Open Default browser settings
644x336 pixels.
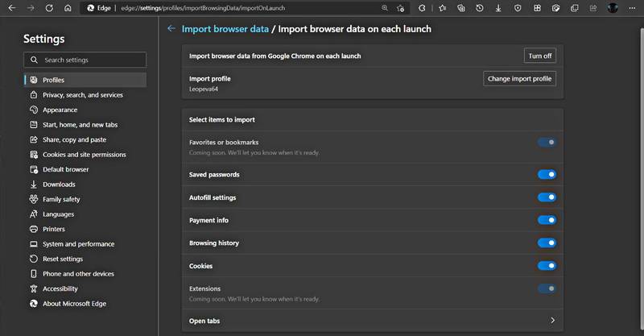click(85, 169)
